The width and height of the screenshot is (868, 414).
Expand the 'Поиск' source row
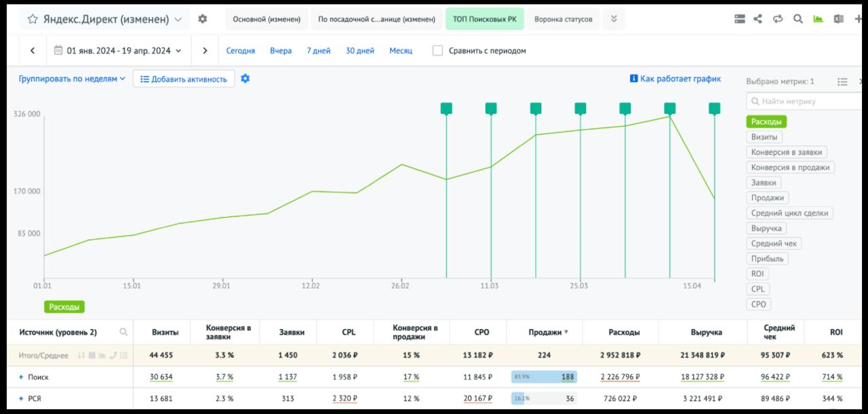(x=21, y=377)
